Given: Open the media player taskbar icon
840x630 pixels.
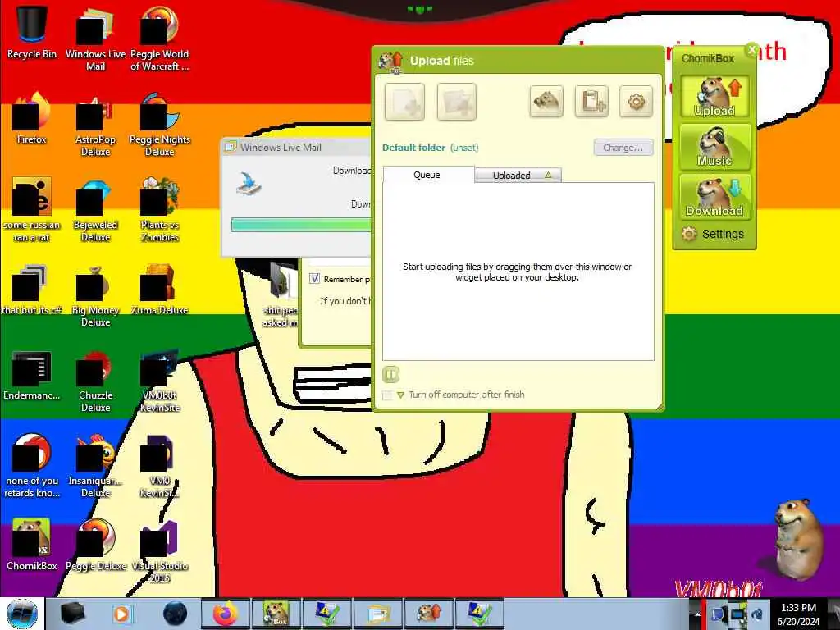Looking at the screenshot, I should 121,614.
